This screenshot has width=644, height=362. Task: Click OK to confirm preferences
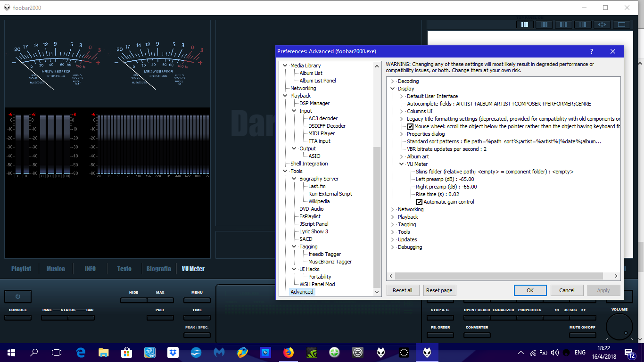click(x=530, y=290)
